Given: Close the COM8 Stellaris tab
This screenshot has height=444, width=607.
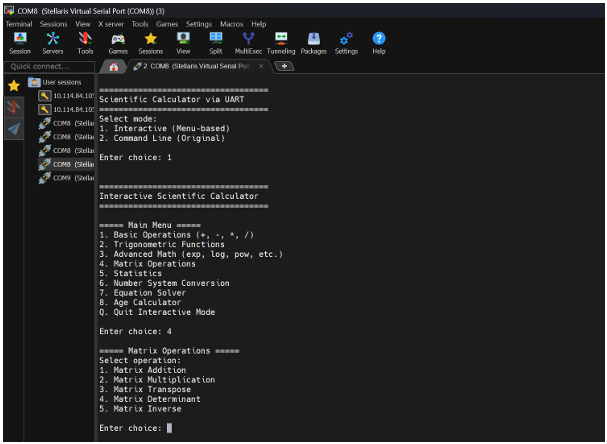Looking at the screenshot, I should (261, 67).
